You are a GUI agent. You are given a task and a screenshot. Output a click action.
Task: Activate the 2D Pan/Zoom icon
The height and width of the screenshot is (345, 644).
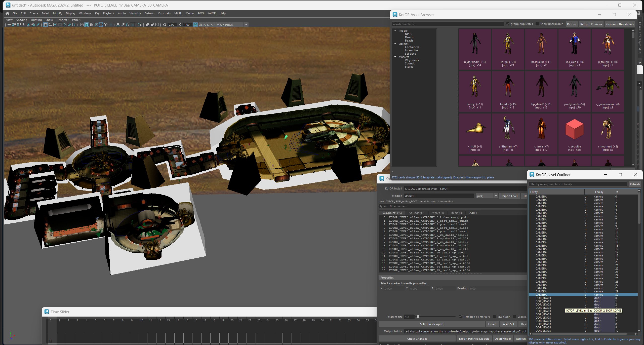[x=33, y=25]
